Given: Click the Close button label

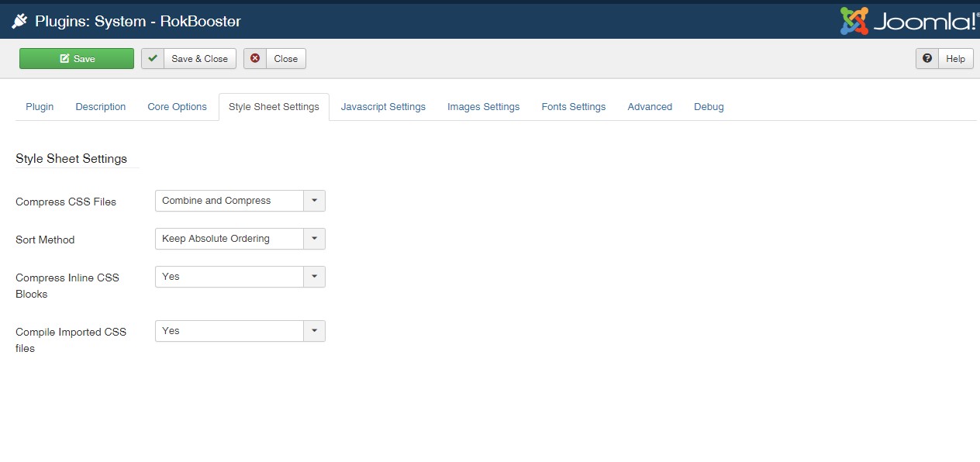Looking at the screenshot, I should point(286,59).
